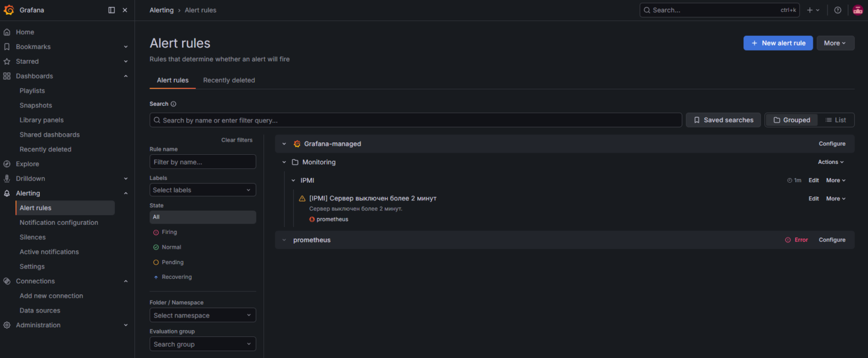Expand the Bookmarks sidebar section

126,47
